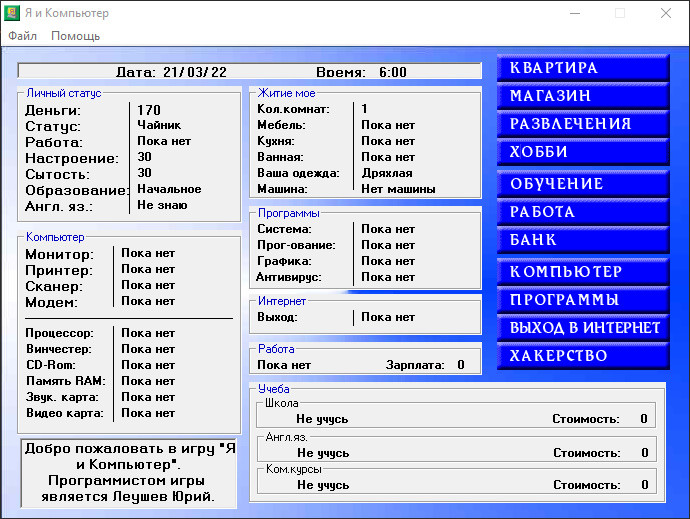Click the welcome message box
Image resolution: width=690 pixels, height=519 pixels.
130,473
